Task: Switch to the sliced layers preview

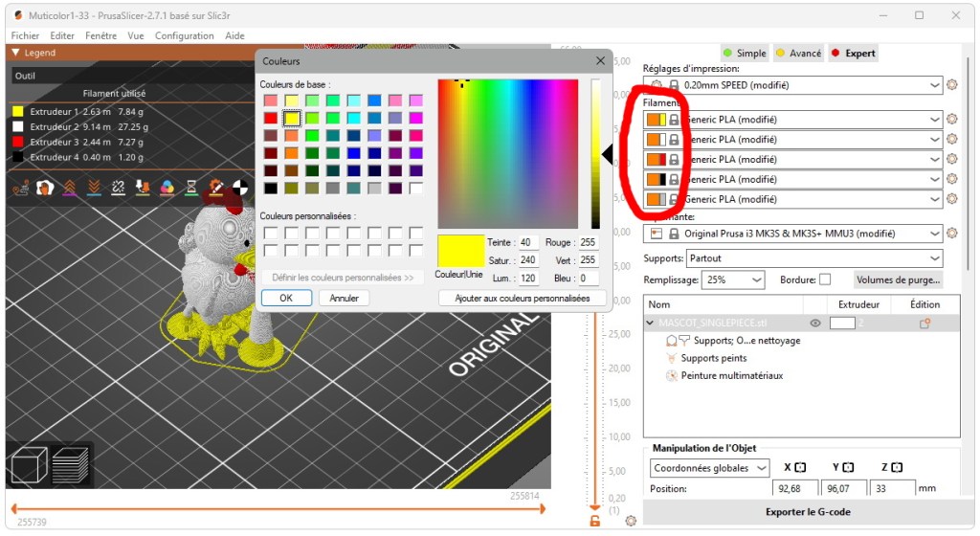Action: 70,465
